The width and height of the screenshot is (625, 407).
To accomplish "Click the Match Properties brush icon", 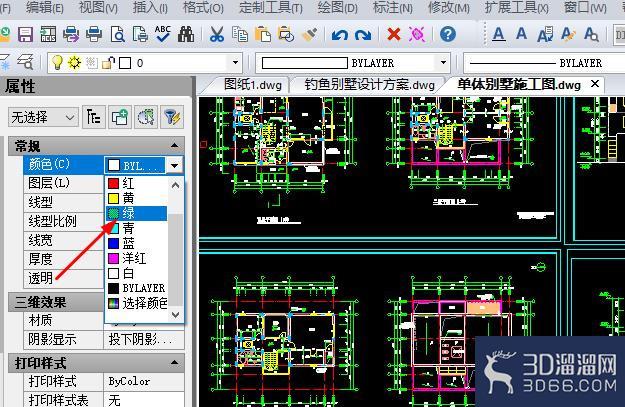I will (309, 35).
